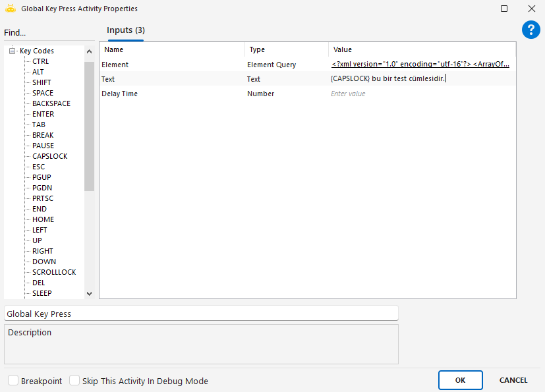Click the robot app icon in title bar

[x=11, y=9]
